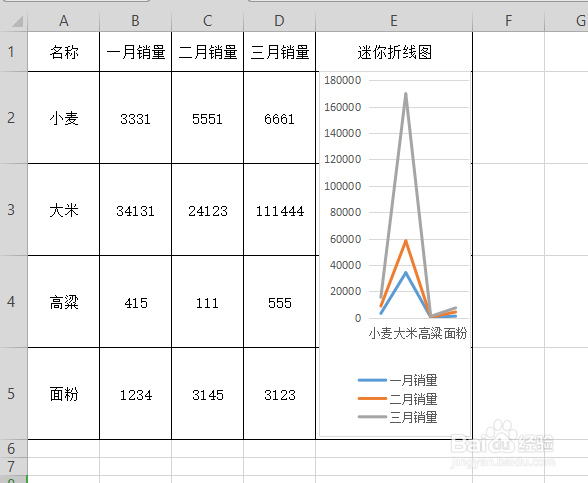The height and width of the screenshot is (483, 588).
Task: Click the cell labeled 名称
Action: click(x=64, y=52)
